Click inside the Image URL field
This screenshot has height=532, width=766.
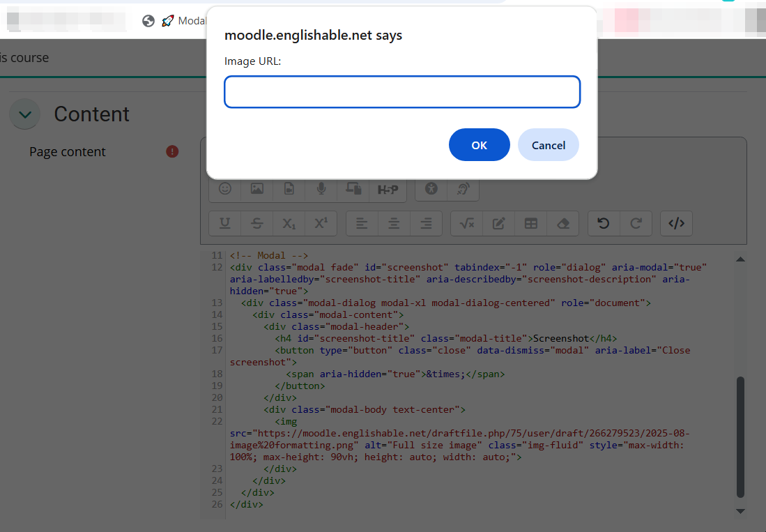point(401,91)
